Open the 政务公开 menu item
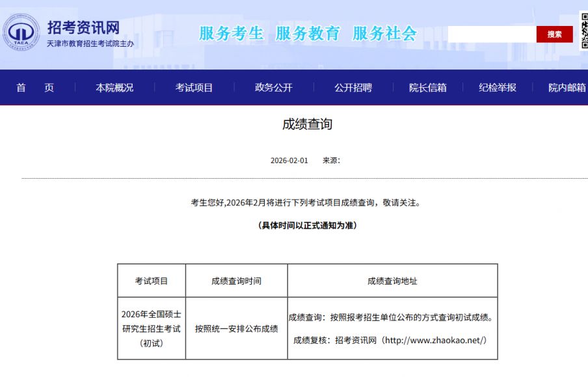This screenshot has height=377, width=588. click(x=274, y=88)
